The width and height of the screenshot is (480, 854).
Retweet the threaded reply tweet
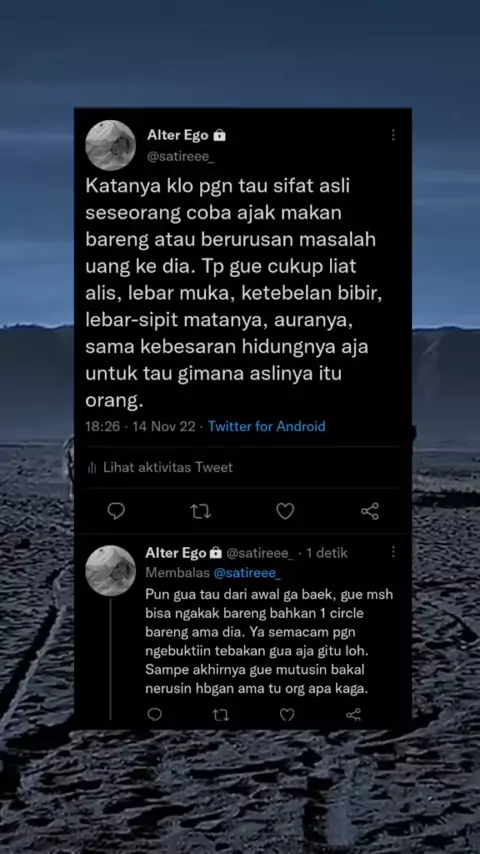221,715
